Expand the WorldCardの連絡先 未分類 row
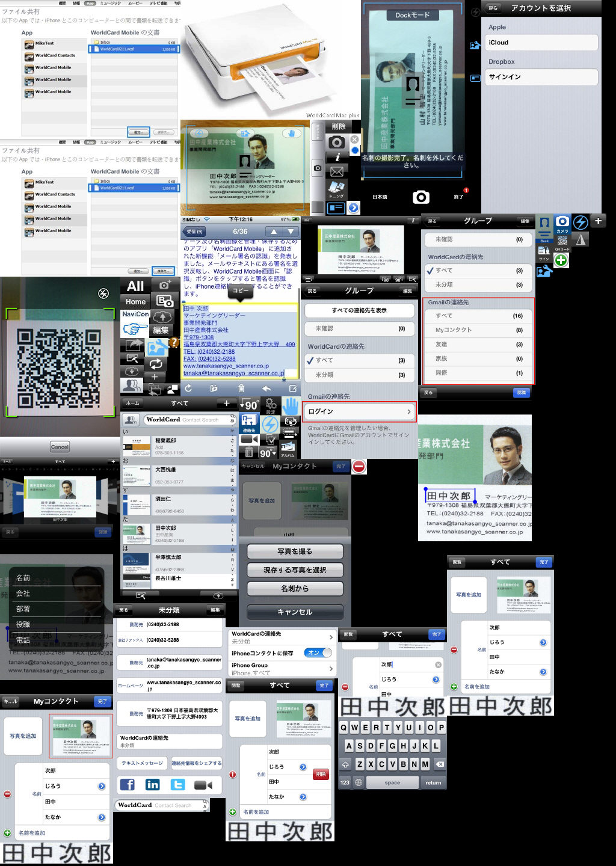Screen dimensions: 616x866 tap(282, 637)
